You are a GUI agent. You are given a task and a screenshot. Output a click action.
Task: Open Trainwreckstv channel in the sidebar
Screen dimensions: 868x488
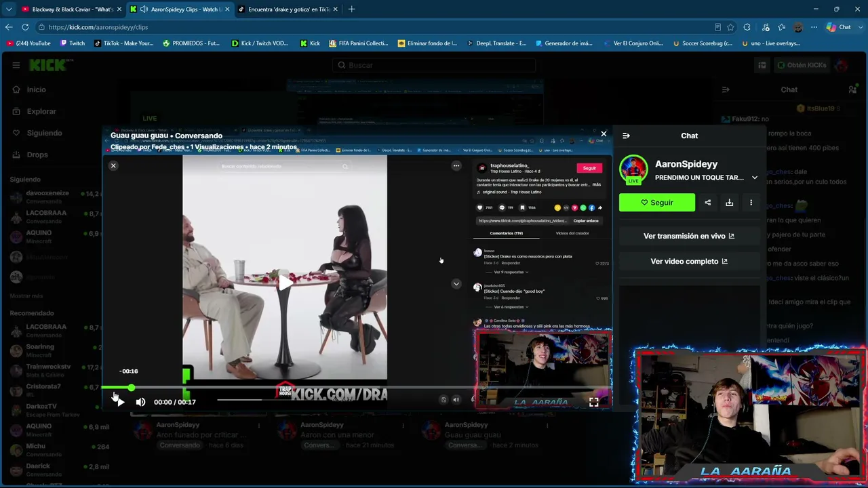[54, 371]
